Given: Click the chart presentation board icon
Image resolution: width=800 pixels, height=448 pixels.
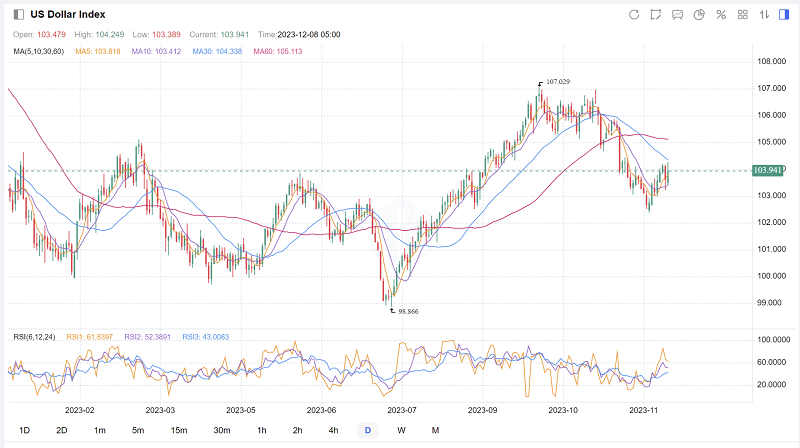Looking at the screenshot, I should 677,14.
